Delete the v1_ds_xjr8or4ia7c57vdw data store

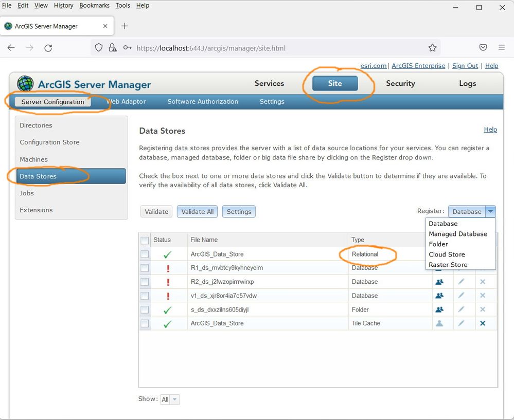point(483,296)
